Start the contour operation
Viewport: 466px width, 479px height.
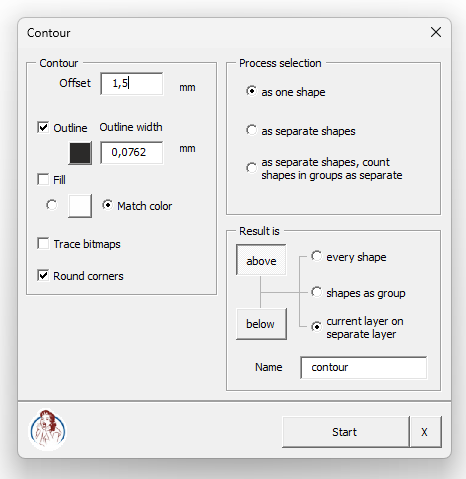pos(345,432)
